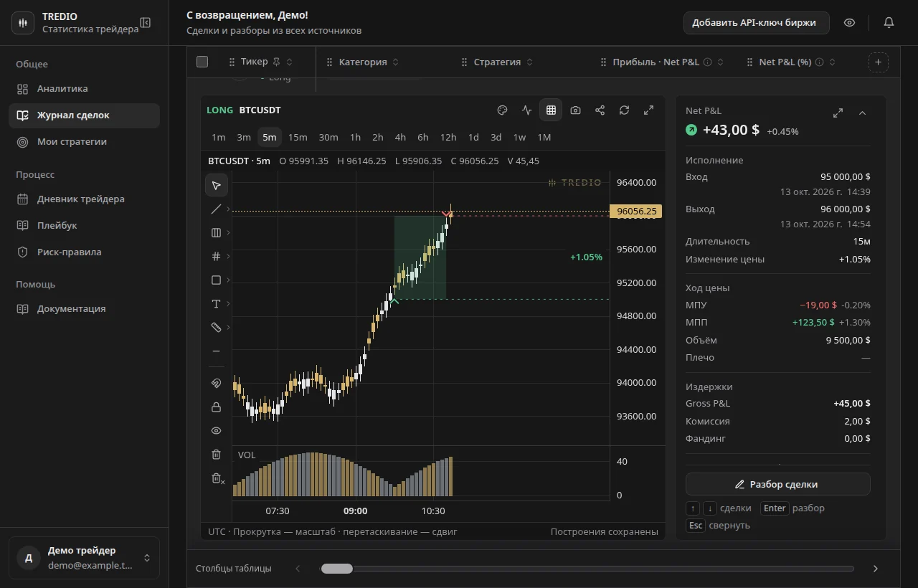The height and width of the screenshot is (588, 918).
Task: Open Демо трейдер account menu
Action: [x=84, y=557]
